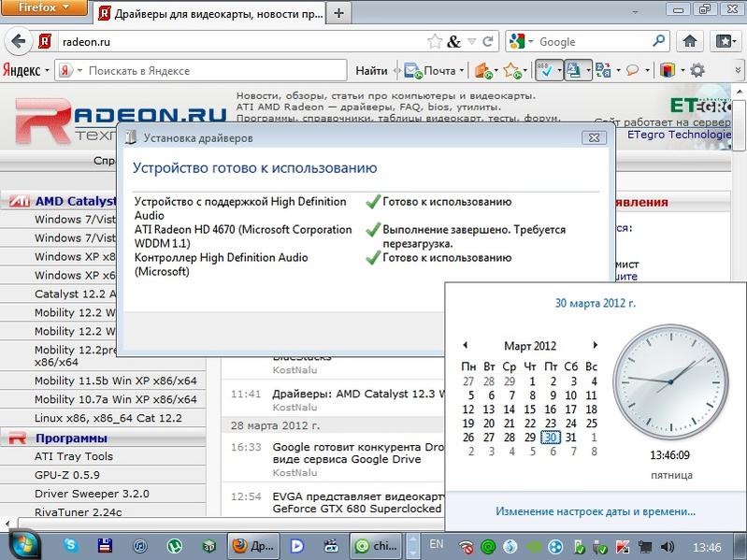Click Март 2012 calendar header
Image resolution: width=747 pixels, height=560 pixels.
tap(530, 346)
